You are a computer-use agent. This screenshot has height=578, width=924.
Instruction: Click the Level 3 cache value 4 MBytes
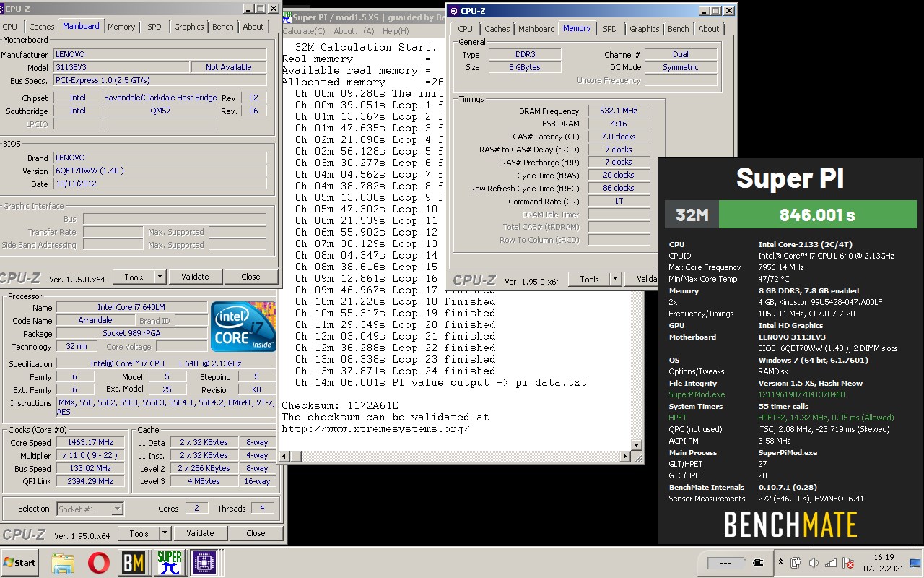(x=206, y=481)
